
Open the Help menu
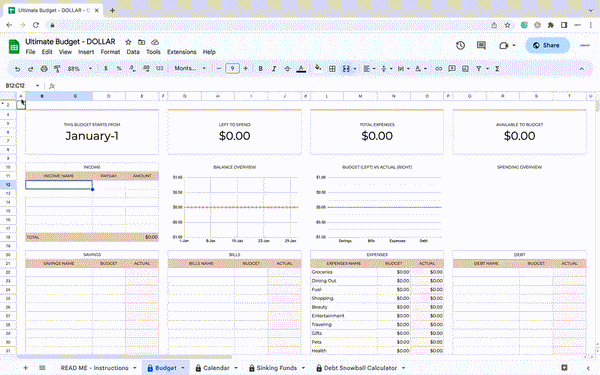coord(209,52)
